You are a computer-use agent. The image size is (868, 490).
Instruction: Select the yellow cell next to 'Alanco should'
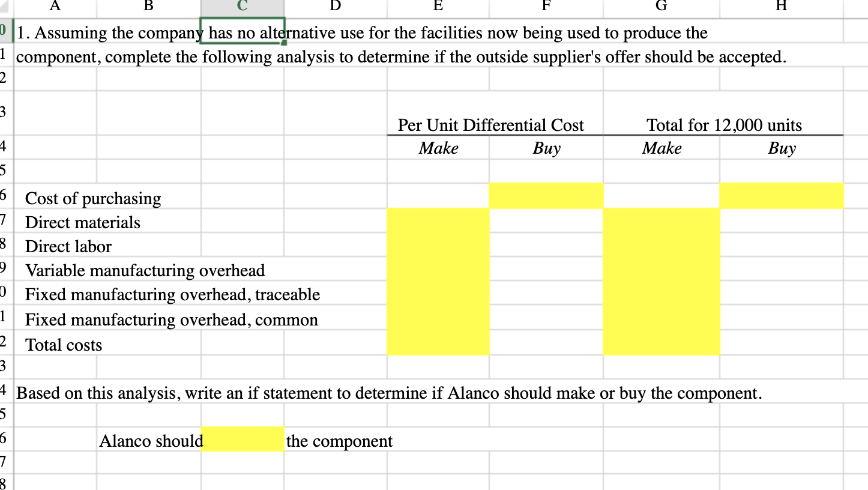tap(242, 441)
